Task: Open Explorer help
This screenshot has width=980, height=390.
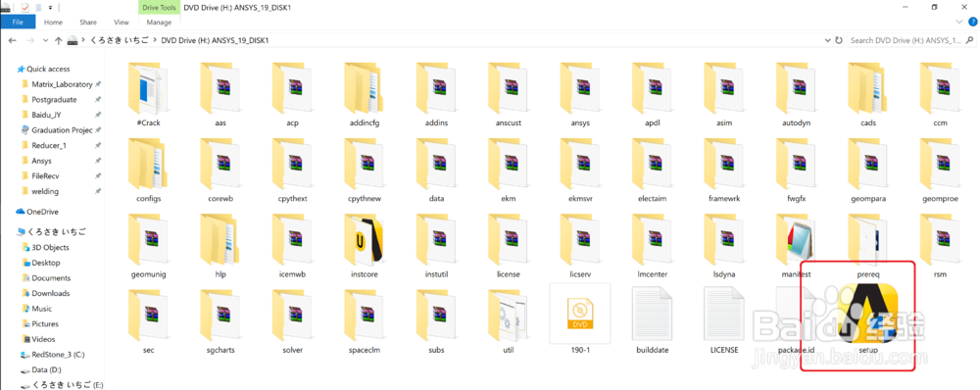Action: 972,22
